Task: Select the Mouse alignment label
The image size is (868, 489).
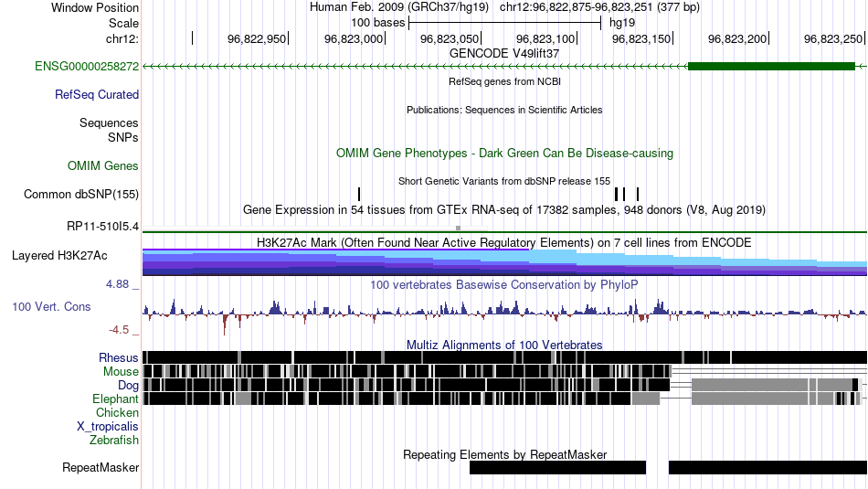Action: (x=121, y=372)
